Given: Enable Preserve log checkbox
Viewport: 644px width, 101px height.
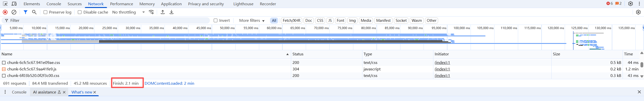Looking at the screenshot, I should 45,12.
